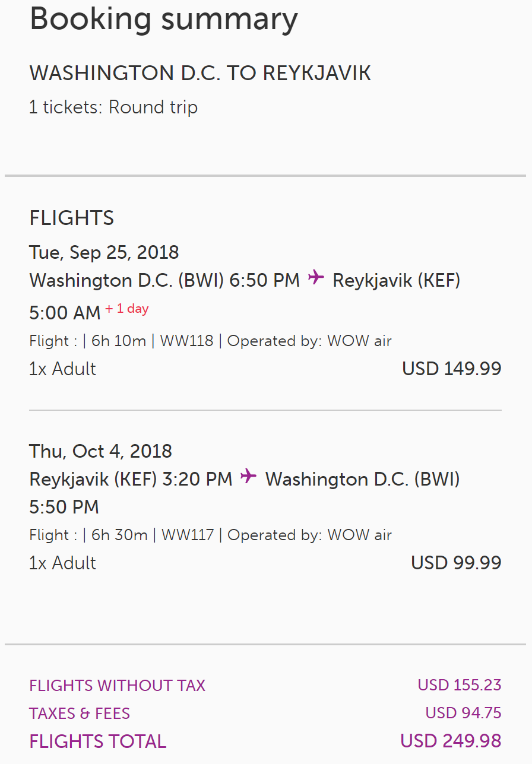Click the '1 tickets: Round trip' text

click(113, 107)
